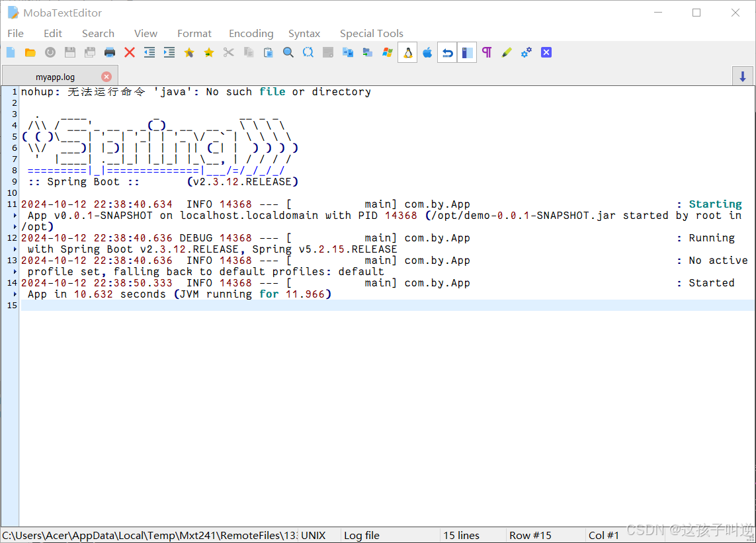Viewport: 756px width, 543px height.
Task: Toggle word wrap arrow icon
Action: (447, 52)
